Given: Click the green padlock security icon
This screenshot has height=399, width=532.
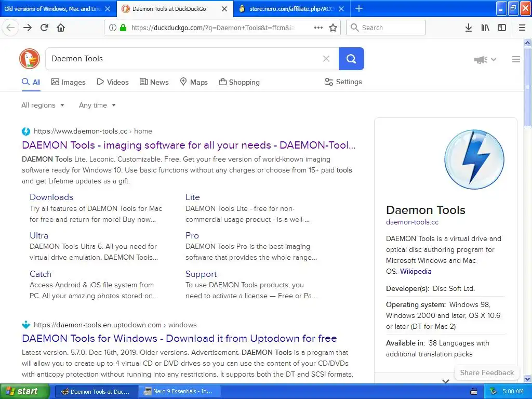Looking at the screenshot, I should tap(123, 28).
